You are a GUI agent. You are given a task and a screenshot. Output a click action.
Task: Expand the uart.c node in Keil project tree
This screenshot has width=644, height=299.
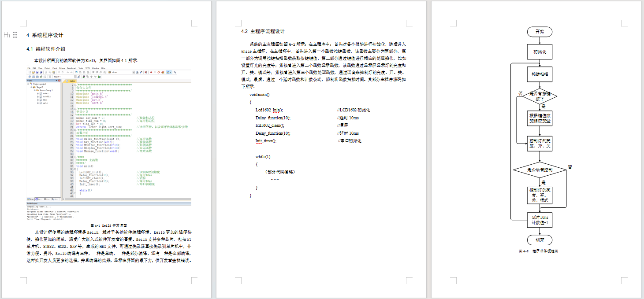pos(37,103)
